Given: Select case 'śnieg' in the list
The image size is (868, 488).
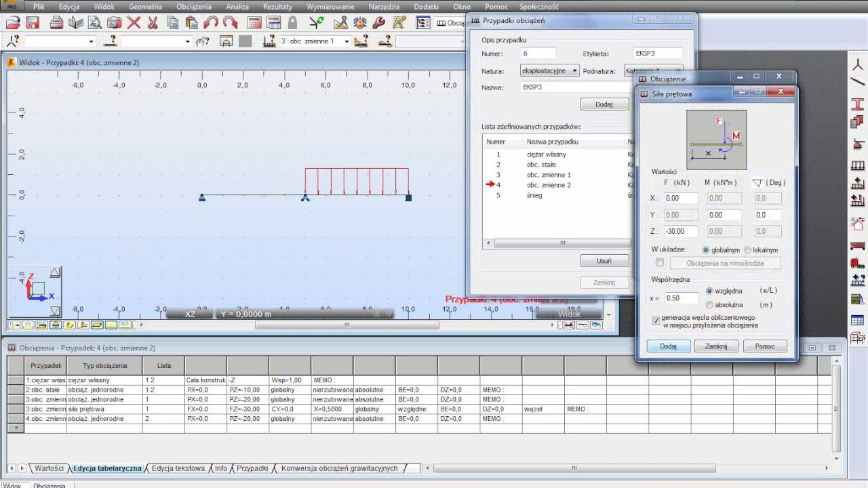Looking at the screenshot, I should (534, 195).
